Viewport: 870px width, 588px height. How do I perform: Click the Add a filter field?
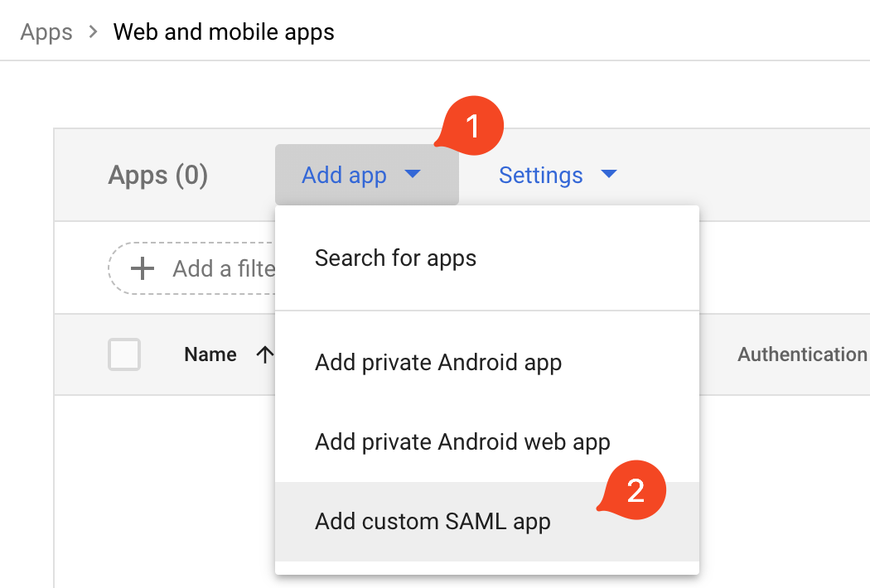pos(222,268)
